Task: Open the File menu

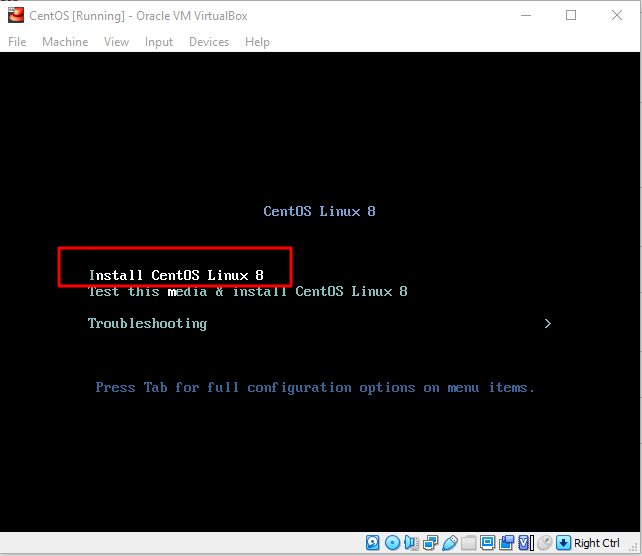Action: click(17, 42)
